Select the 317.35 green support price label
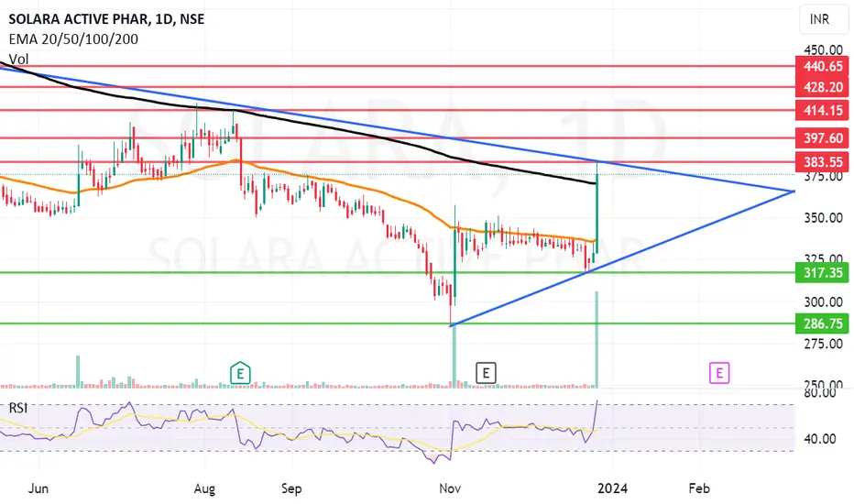 pos(823,272)
